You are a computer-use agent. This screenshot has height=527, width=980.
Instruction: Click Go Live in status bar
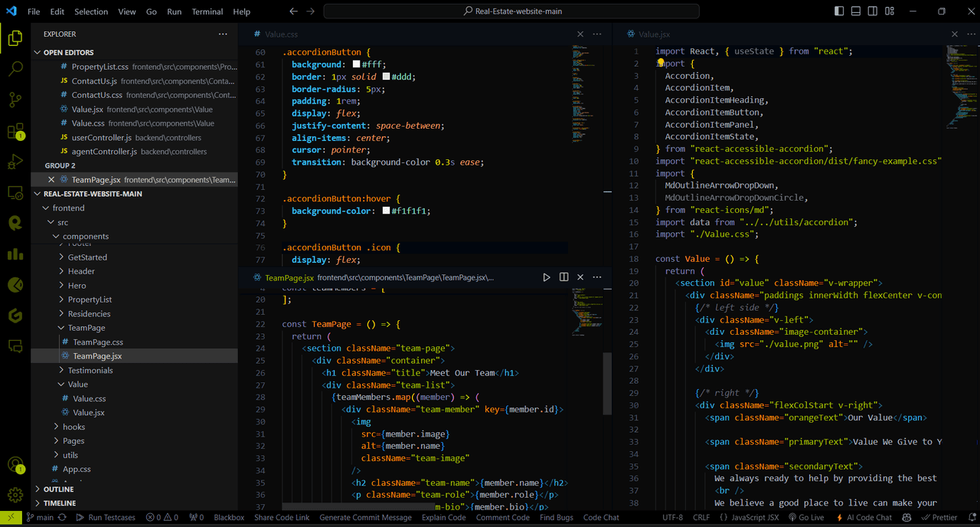[805, 518]
